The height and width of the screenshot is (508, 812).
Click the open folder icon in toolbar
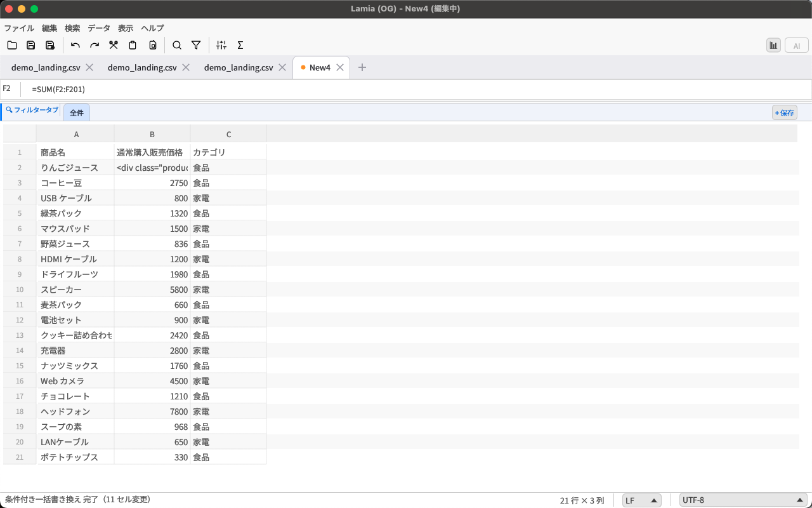point(12,45)
